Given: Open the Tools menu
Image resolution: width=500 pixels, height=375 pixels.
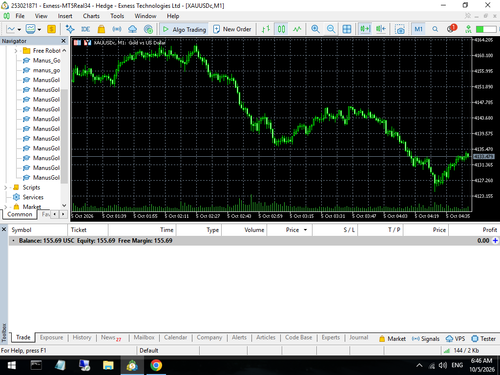Looking at the screenshot, I should tap(117, 16).
